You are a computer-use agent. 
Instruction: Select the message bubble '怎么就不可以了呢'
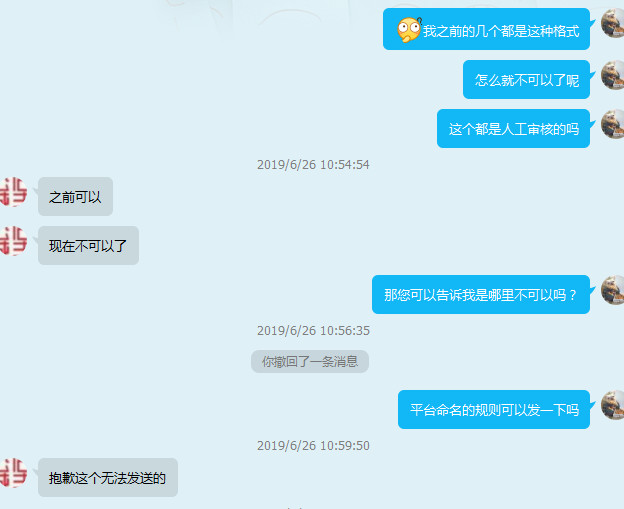(x=526, y=80)
